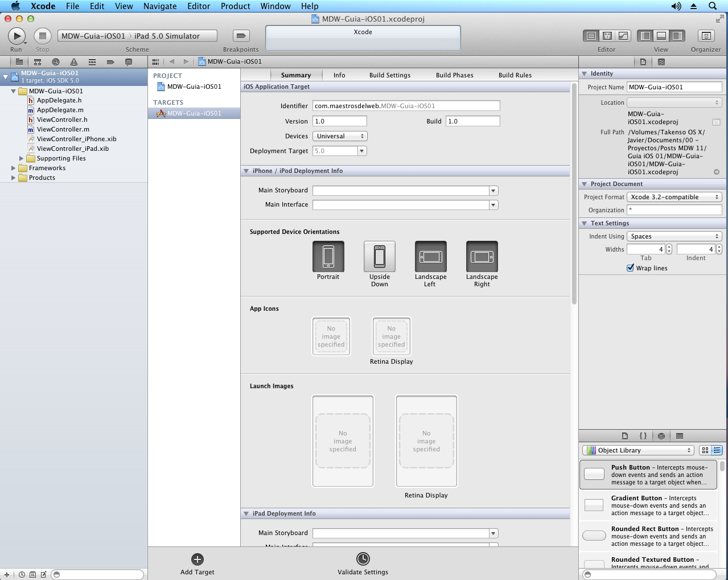Toggle Upside Down orientation support

(380, 256)
